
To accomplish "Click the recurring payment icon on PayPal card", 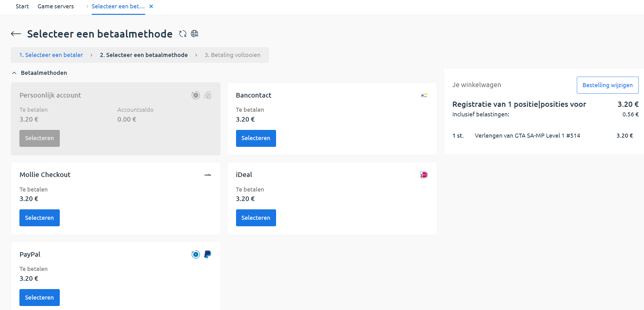I will click(196, 254).
